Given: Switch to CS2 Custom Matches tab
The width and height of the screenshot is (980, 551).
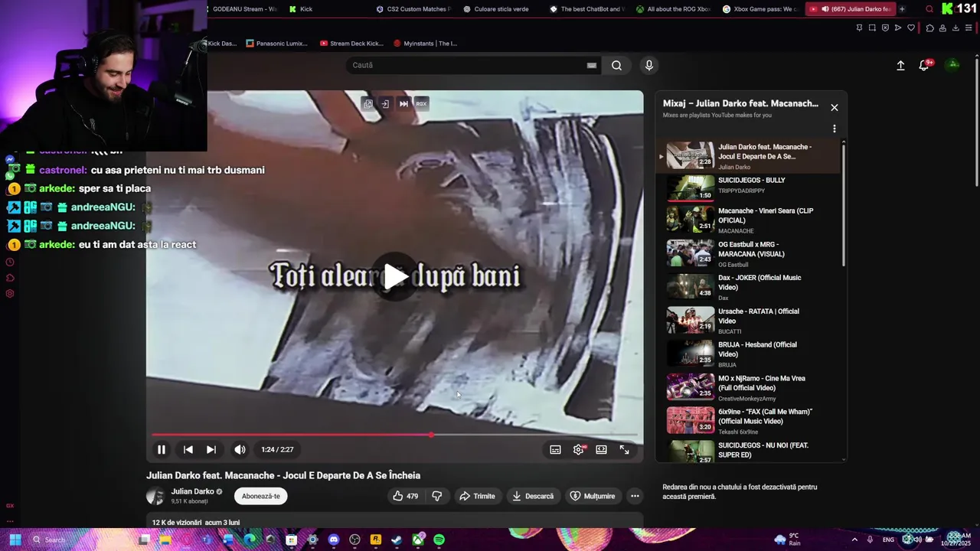Looking at the screenshot, I should pos(413,9).
